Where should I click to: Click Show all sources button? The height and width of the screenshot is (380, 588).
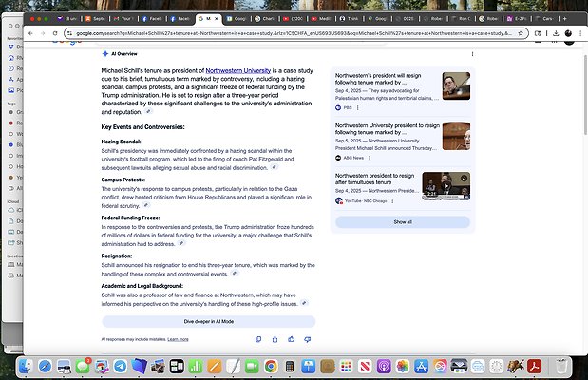point(403,222)
